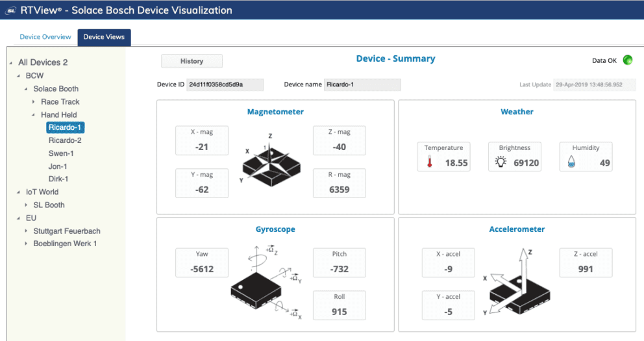Click the Magnetometer compass chip diagram

[x=270, y=158]
